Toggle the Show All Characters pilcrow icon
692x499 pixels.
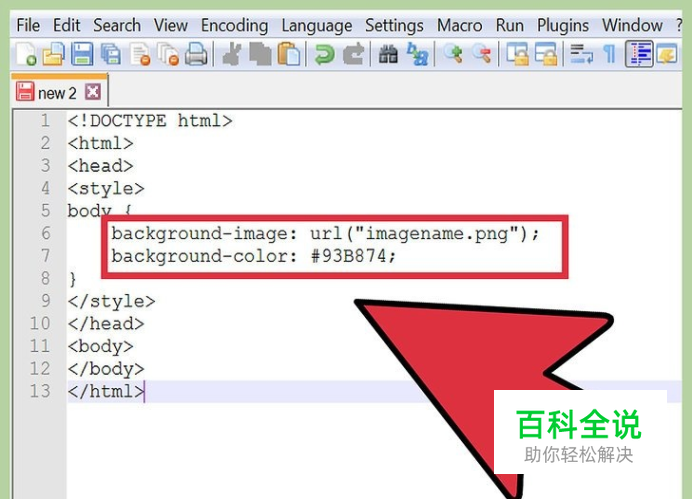609,54
